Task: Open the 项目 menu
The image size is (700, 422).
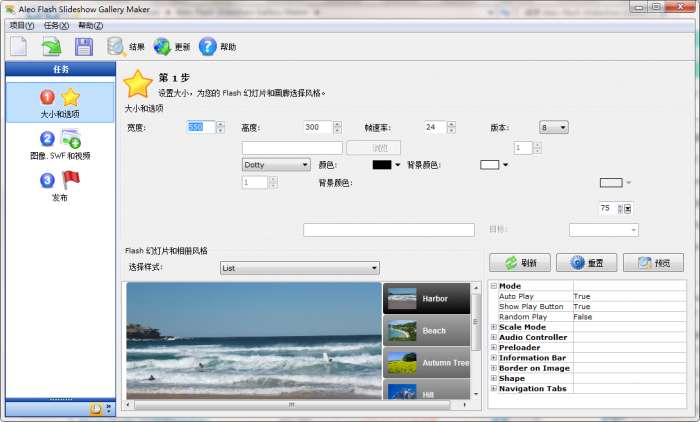Action: 21,25
